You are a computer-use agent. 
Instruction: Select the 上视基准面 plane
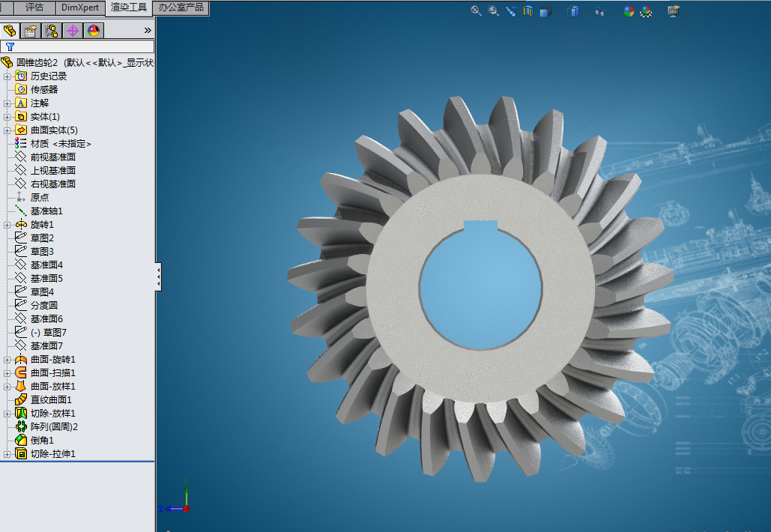click(x=46, y=171)
